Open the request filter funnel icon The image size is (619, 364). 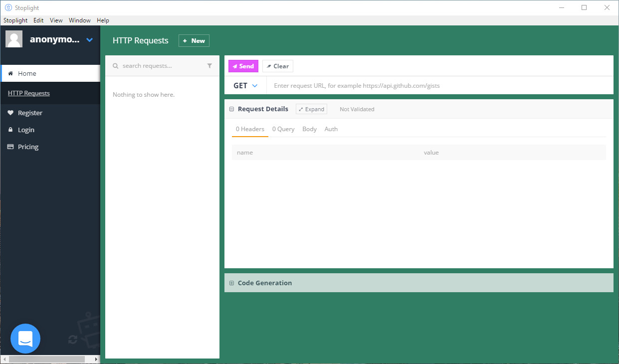point(209,66)
